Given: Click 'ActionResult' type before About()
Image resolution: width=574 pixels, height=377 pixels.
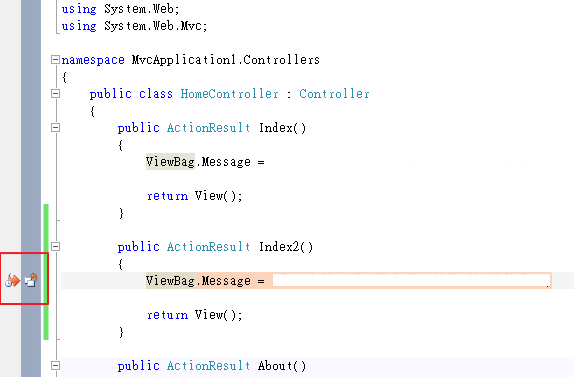Looking at the screenshot, I should point(209,366).
